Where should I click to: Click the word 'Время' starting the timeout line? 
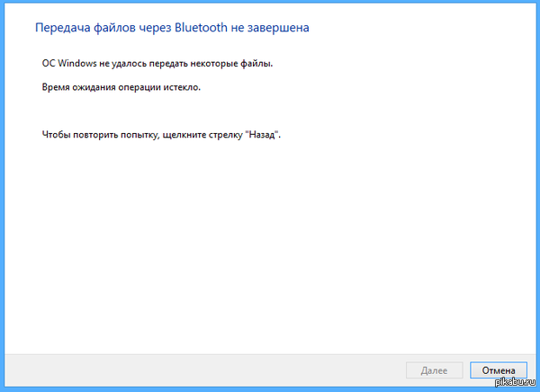(x=56, y=88)
